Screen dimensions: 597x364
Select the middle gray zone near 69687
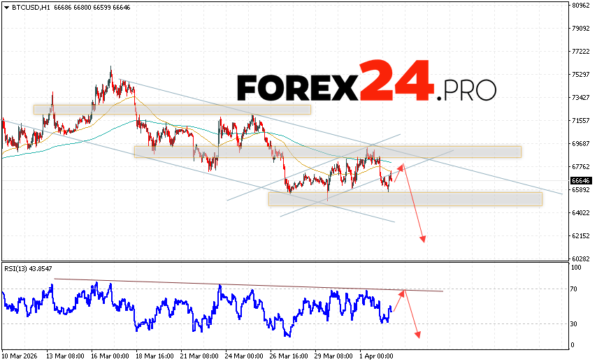328,152
